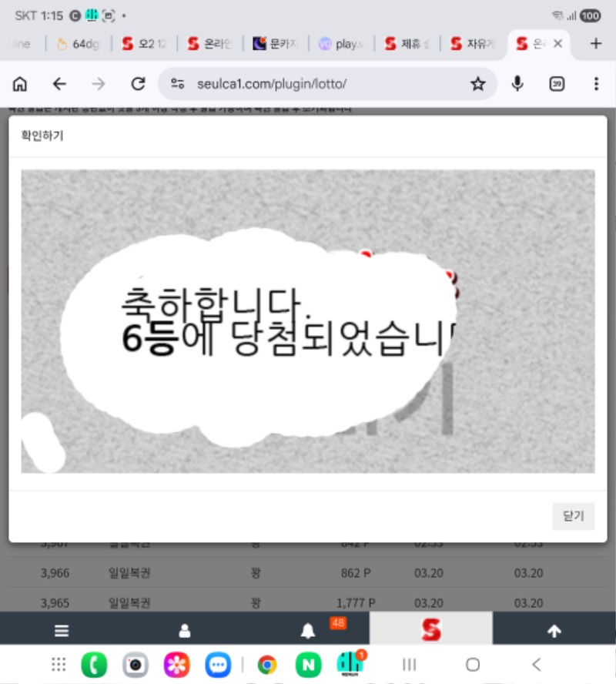The width and height of the screenshot is (616, 684).
Task: Navigate back with the back arrow
Action: [x=59, y=84]
